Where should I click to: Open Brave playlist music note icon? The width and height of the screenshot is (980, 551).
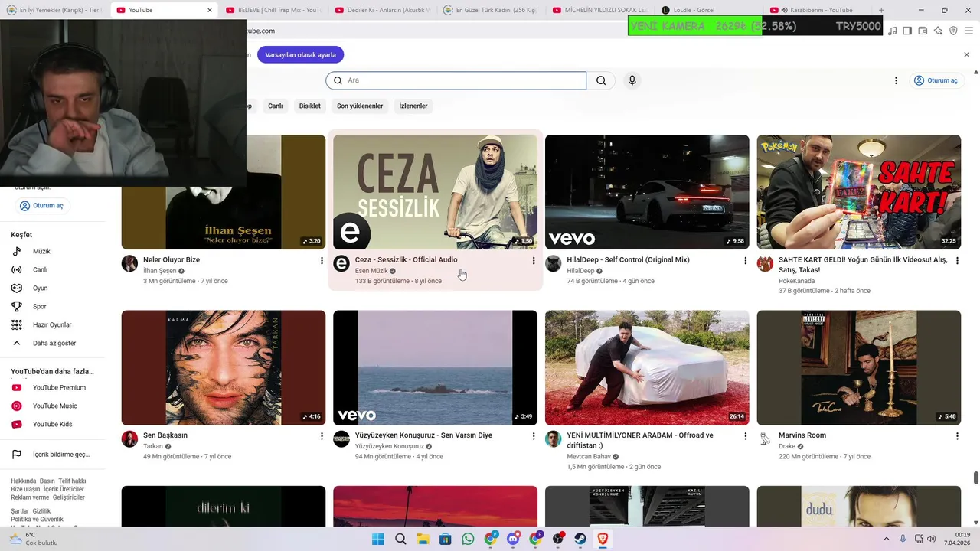(x=892, y=31)
